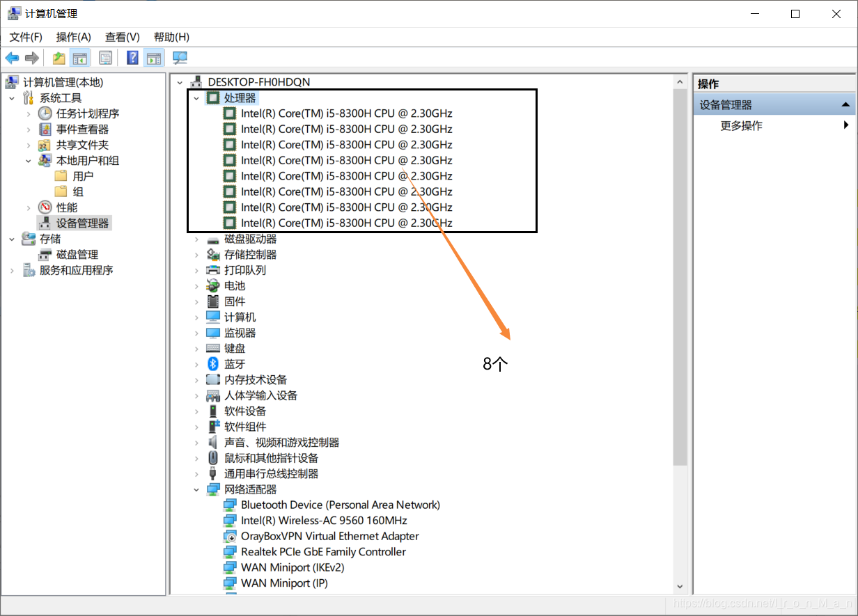Collapse the 处理器 processors node
Screen dimensions: 858x616
coord(196,98)
